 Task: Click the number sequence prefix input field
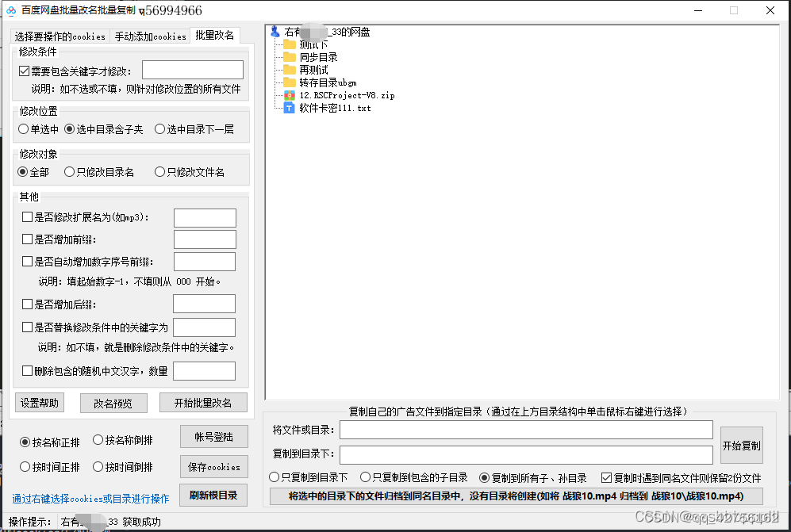pyautogui.click(x=205, y=262)
